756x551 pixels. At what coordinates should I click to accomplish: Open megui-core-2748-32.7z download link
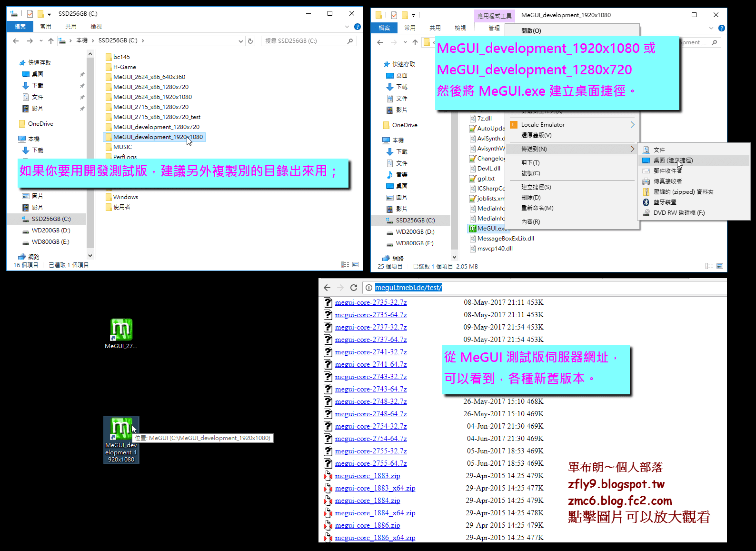(371, 401)
